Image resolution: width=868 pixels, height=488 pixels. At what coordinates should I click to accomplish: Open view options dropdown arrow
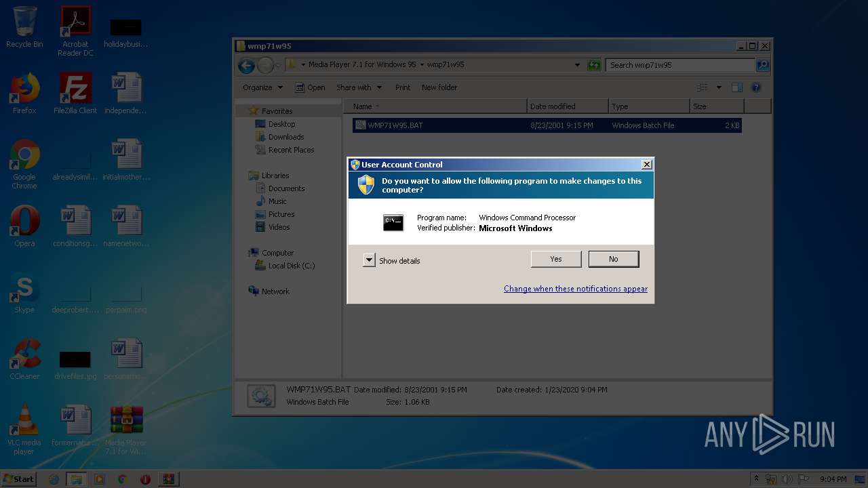click(719, 87)
